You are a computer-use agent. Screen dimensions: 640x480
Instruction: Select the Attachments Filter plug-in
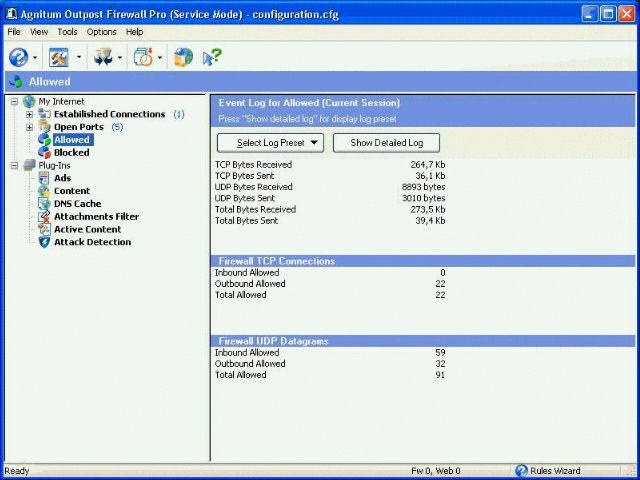tap(96, 216)
